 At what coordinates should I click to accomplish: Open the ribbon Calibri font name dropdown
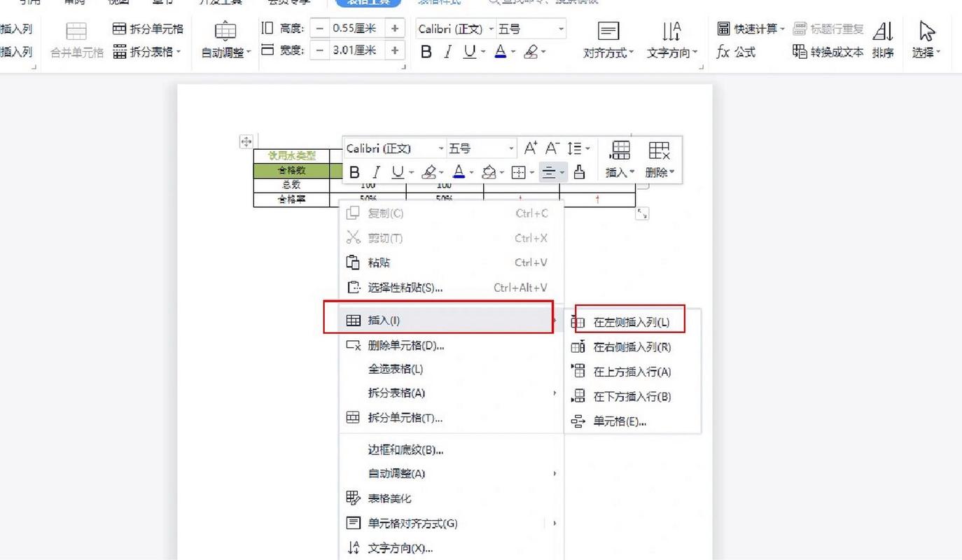coord(491,29)
